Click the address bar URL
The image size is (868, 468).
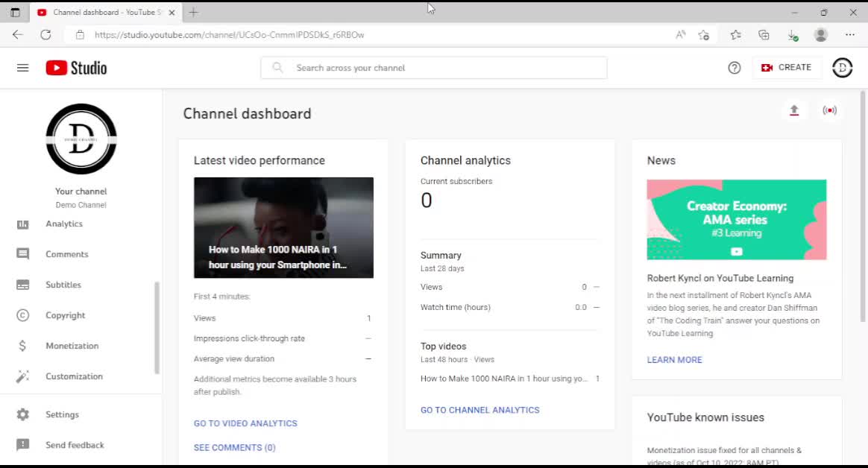pos(229,35)
